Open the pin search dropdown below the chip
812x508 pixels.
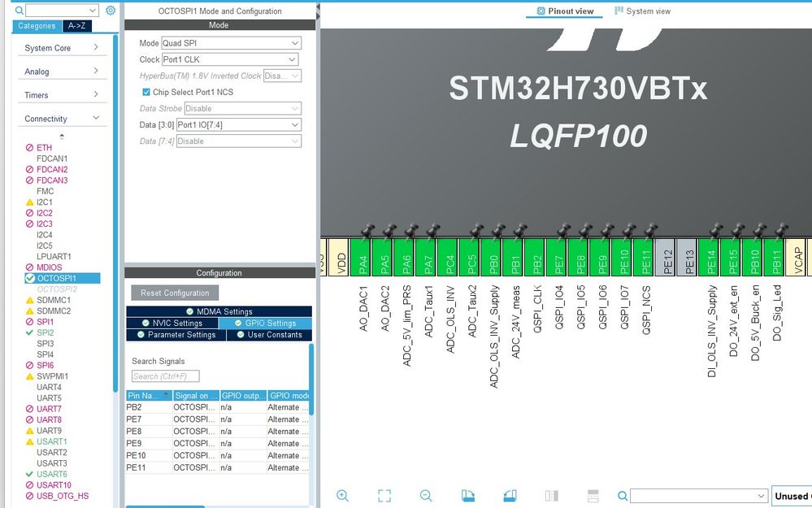[x=698, y=496]
